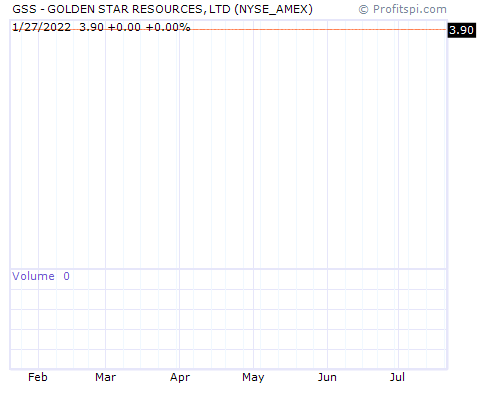Click the Jul axis label

click(397, 377)
